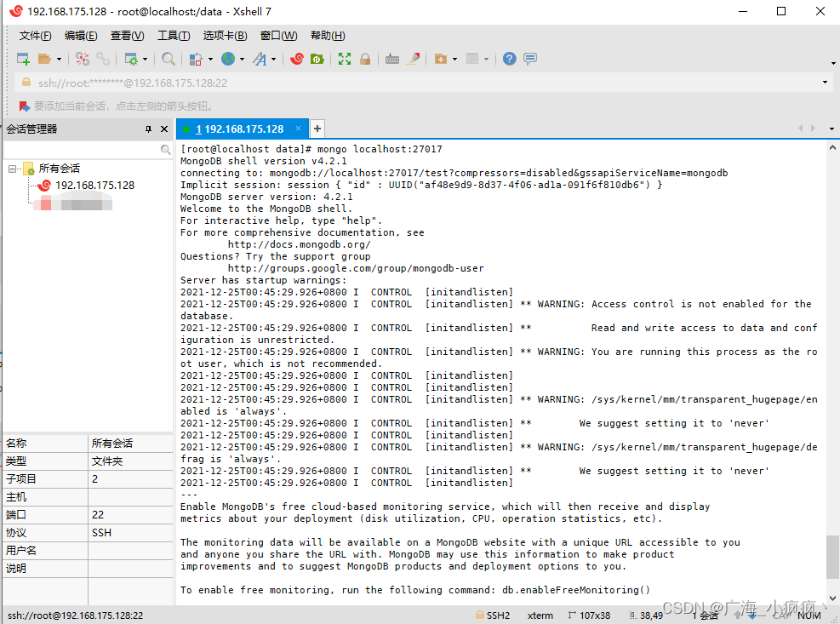
Task: Click the session manager search magnifier icon
Action: point(166,150)
